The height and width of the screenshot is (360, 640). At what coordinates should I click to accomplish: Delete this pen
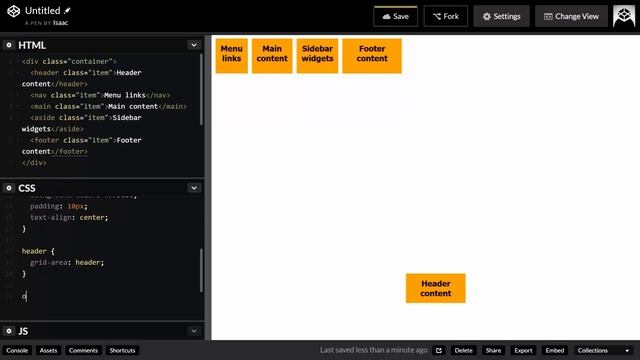pyautogui.click(x=463, y=350)
